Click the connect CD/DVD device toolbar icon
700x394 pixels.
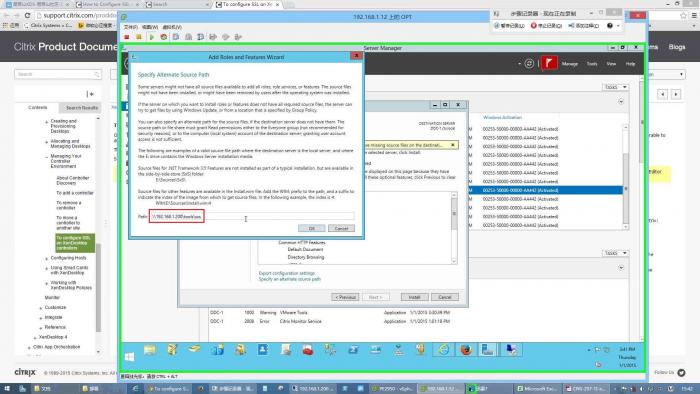coord(225,37)
